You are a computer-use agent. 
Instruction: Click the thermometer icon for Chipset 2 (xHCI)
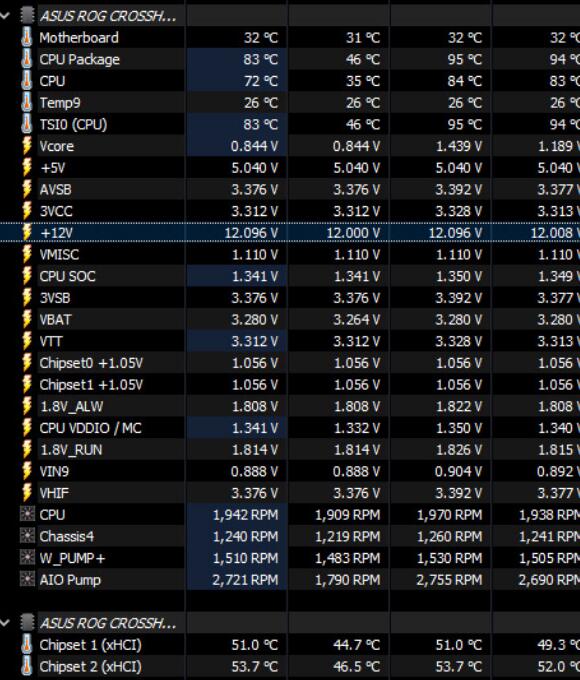pos(26,666)
